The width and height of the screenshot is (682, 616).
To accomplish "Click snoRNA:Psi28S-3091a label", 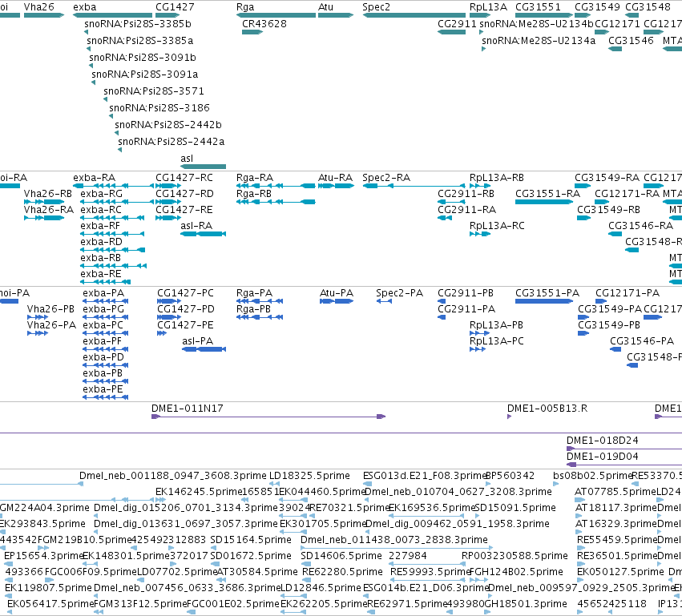I will point(145,74).
